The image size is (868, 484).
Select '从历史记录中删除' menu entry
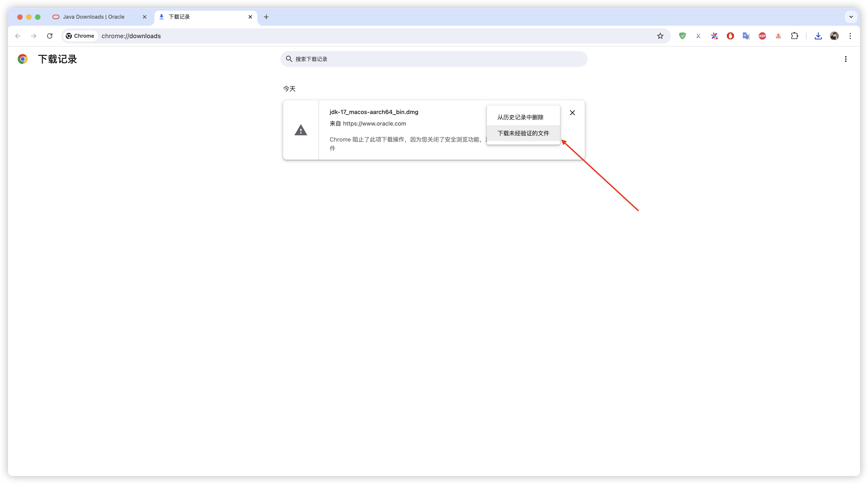520,117
